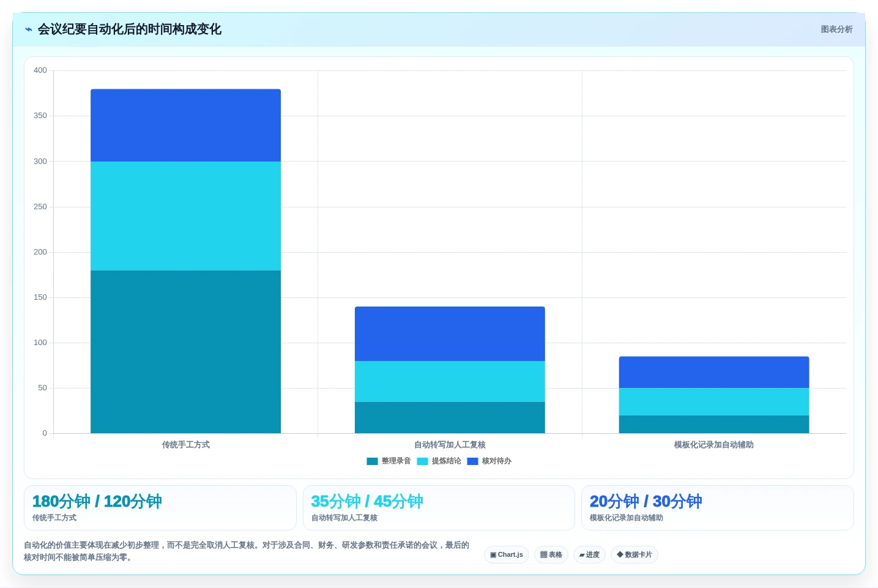Image resolution: width=878 pixels, height=588 pixels.
Task: Click the dark teal segment of the 传统手工方式 bar
Action: [185, 352]
